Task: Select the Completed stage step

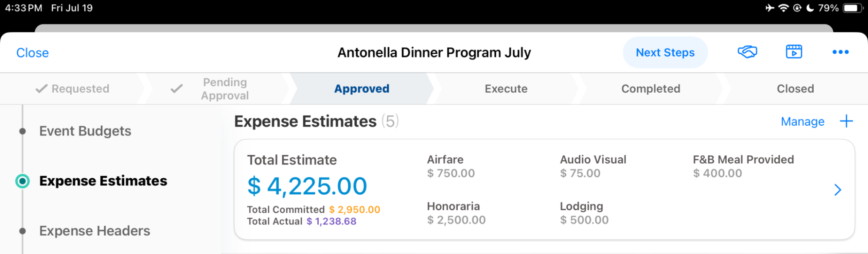Action: click(650, 89)
